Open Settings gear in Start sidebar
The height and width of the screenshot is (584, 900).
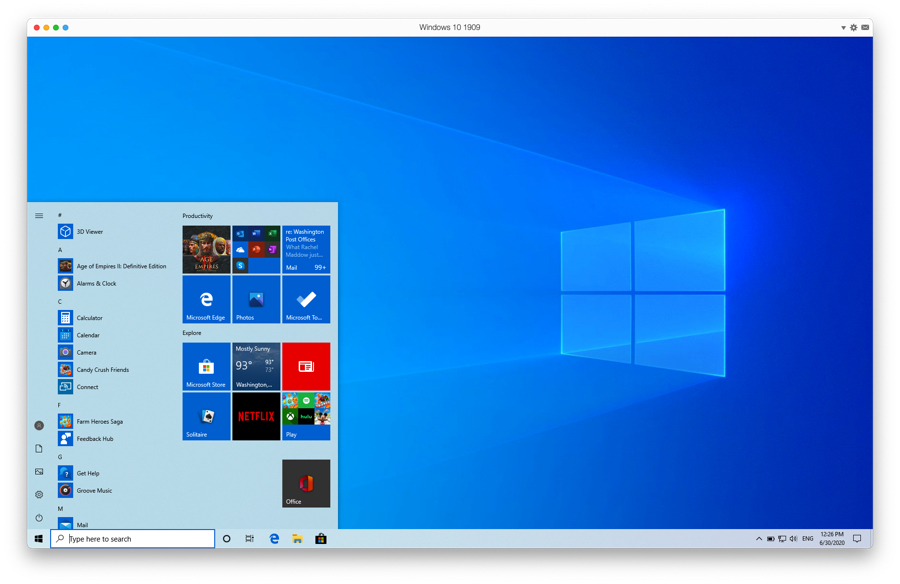click(39, 494)
